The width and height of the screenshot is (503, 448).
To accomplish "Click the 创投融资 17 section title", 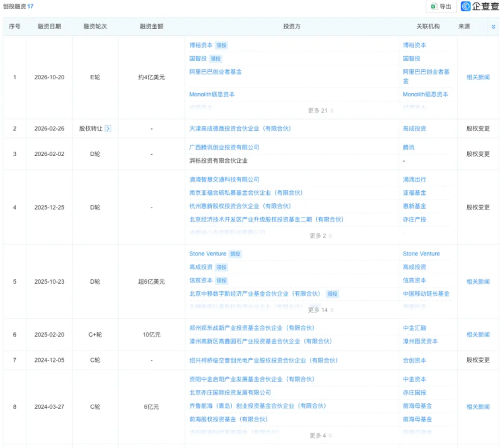I will click(18, 6).
